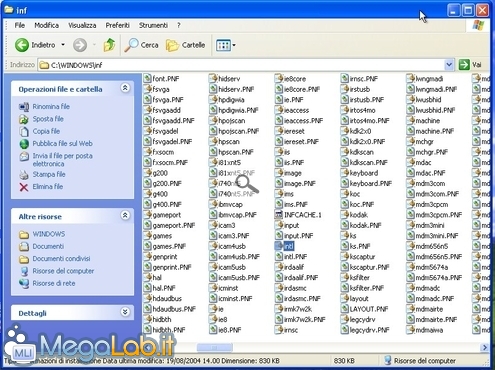Select the highlighted intl file icon

279,246
